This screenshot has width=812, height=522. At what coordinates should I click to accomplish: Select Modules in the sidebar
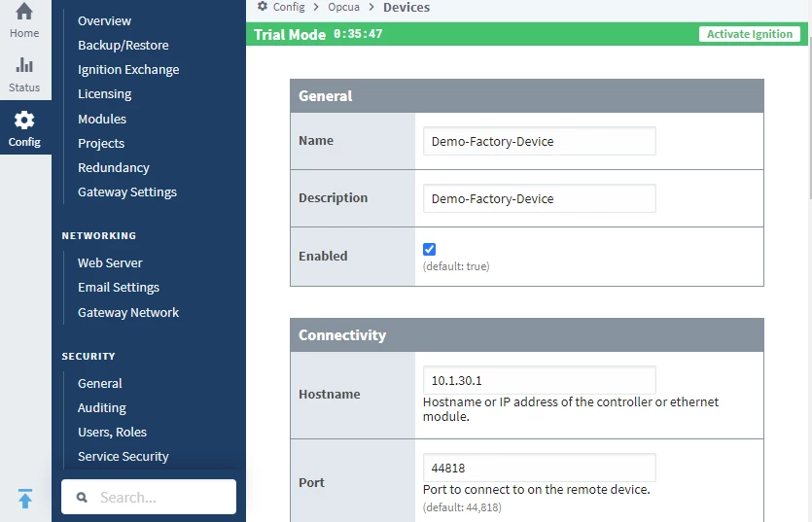[x=102, y=119]
